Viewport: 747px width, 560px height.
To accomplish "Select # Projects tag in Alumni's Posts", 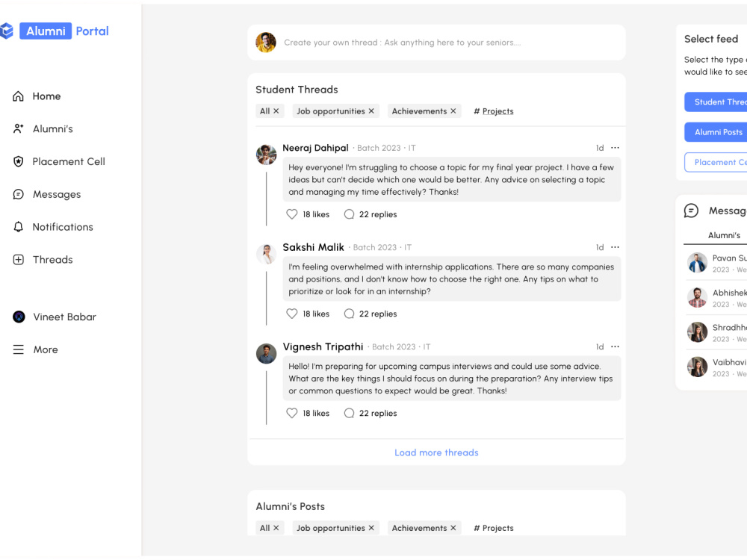I will (494, 528).
